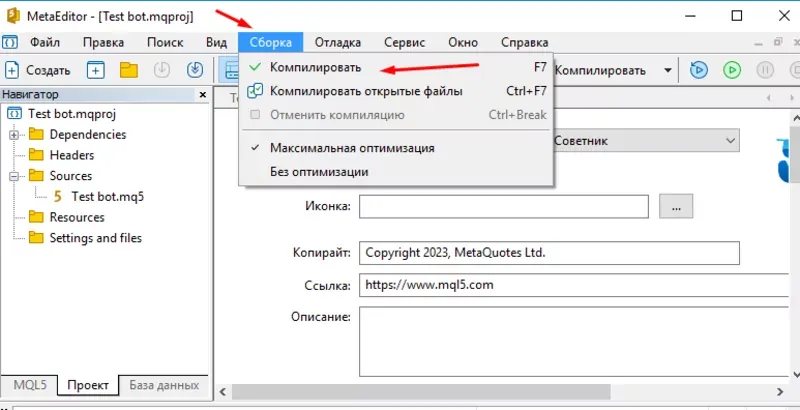Click the project icon next to Test bot.mqproj

pos(14,113)
